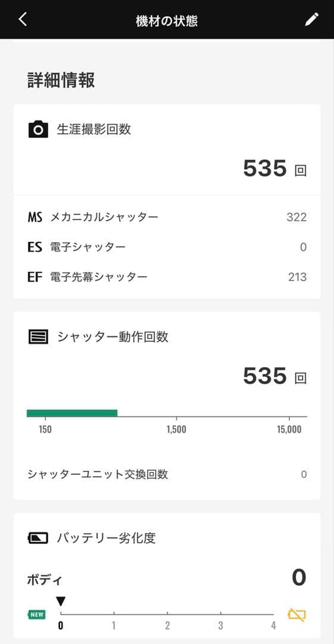The width and height of the screenshot is (334, 644).
Task: Tap the 機材の状態 header title
Action: coord(166,21)
